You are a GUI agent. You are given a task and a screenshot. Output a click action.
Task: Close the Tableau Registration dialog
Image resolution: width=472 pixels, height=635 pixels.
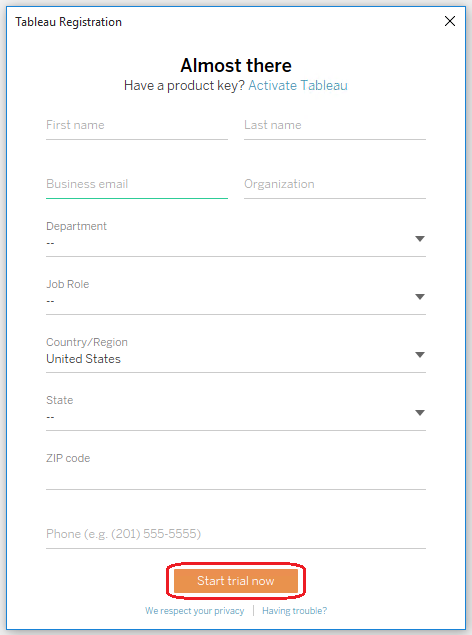point(450,21)
